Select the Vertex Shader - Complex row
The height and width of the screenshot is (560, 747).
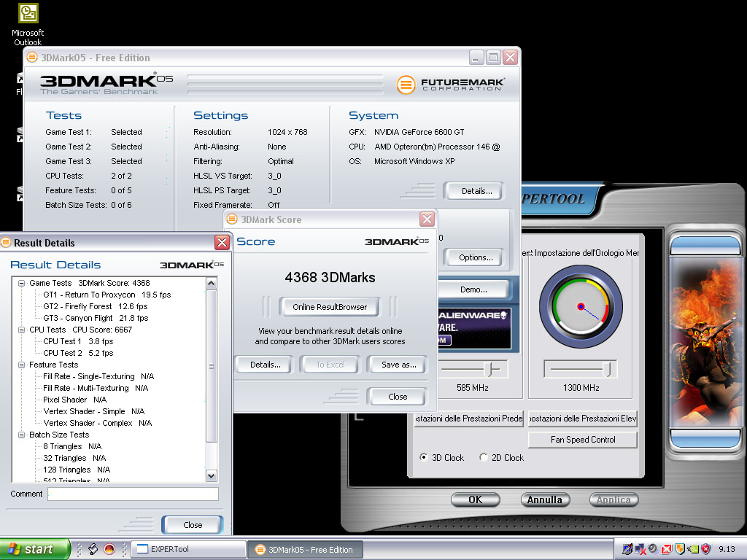click(98, 423)
